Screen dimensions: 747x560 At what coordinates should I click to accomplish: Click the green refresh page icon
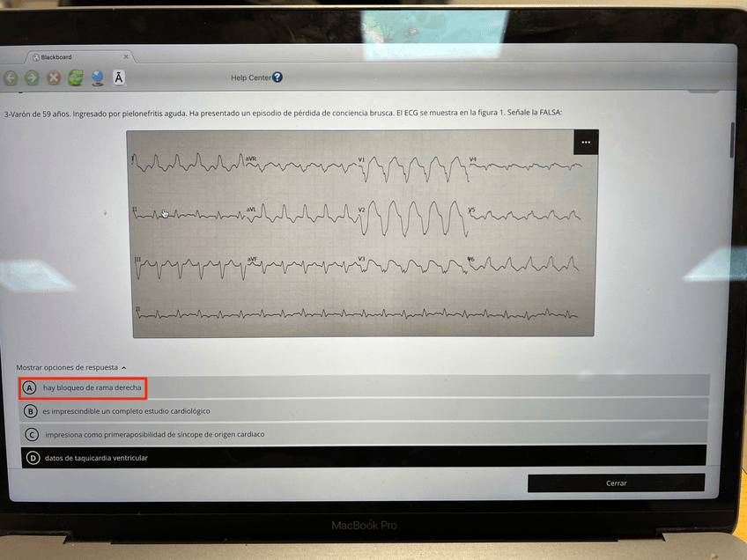(x=75, y=77)
